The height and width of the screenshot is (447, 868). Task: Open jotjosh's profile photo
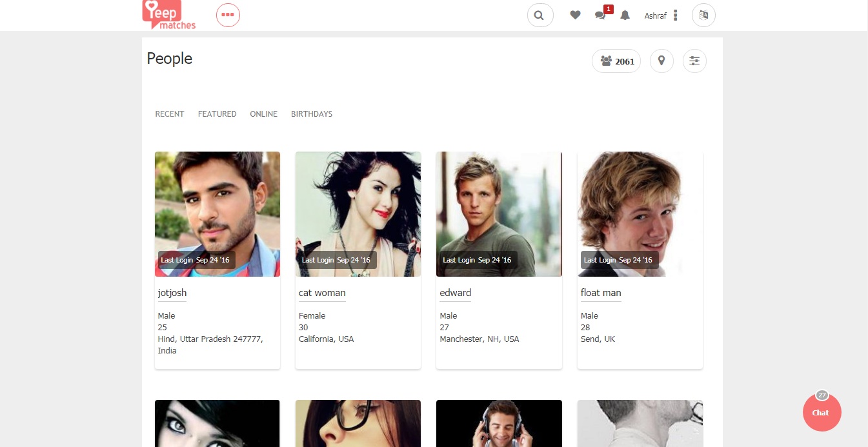pyautogui.click(x=217, y=214)
